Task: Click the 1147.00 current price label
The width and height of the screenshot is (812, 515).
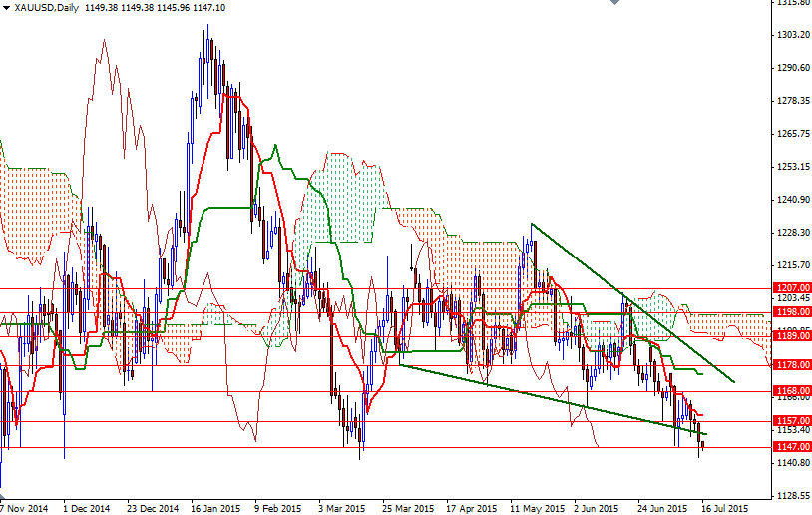Action: [x=791, y=447]
